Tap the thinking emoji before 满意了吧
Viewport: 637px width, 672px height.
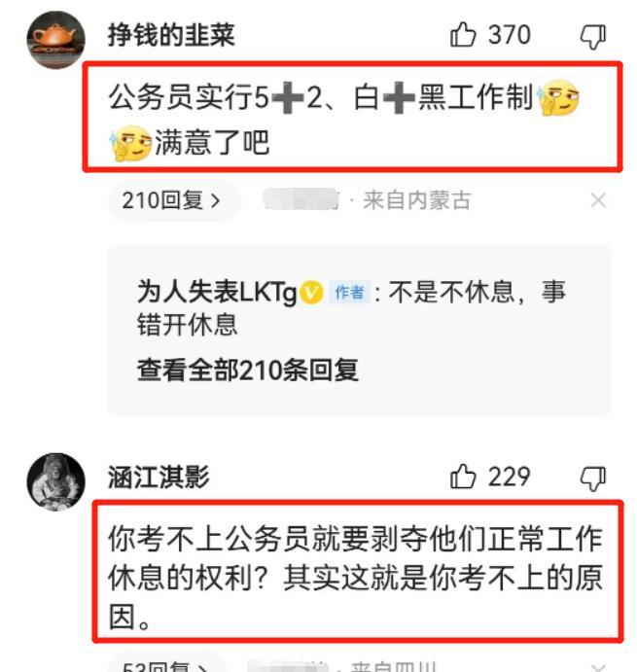click(130, 143)
